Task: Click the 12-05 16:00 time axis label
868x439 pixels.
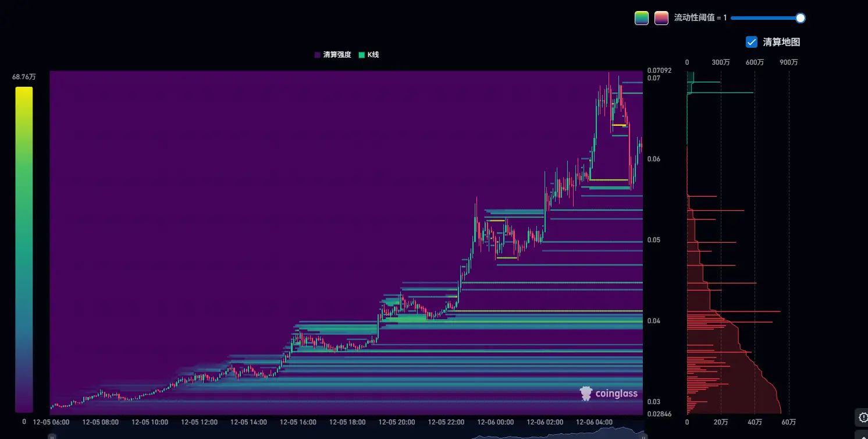Action: [x=298, y=422]
